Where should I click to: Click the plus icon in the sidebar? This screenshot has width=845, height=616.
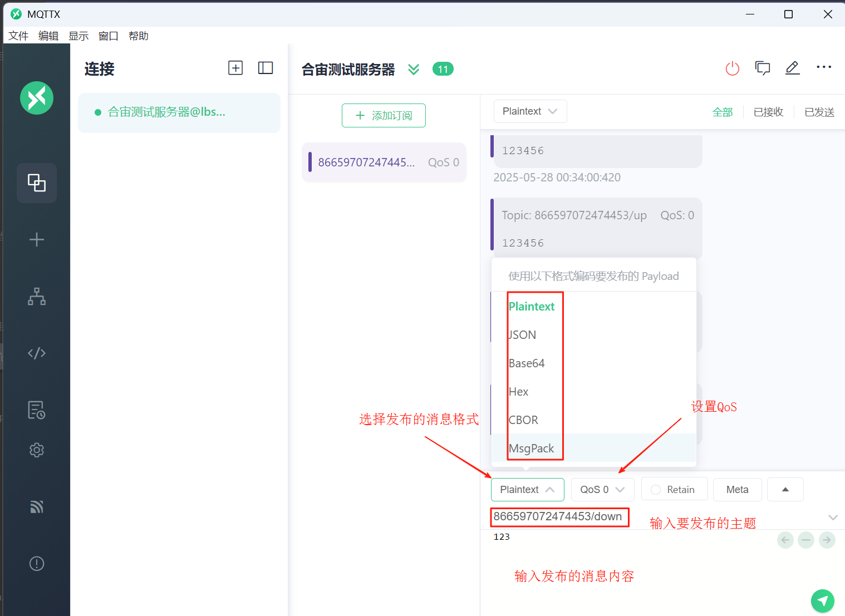click(37, 239)
